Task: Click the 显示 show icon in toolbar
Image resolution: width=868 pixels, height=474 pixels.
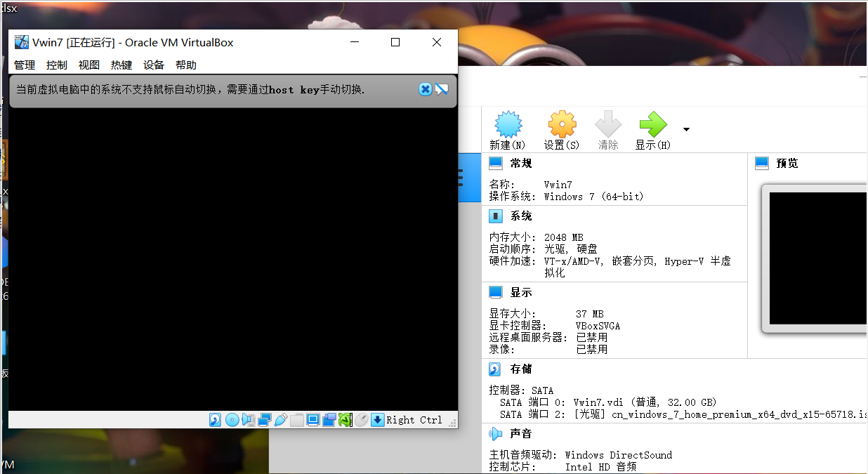Action: [652, 130]
